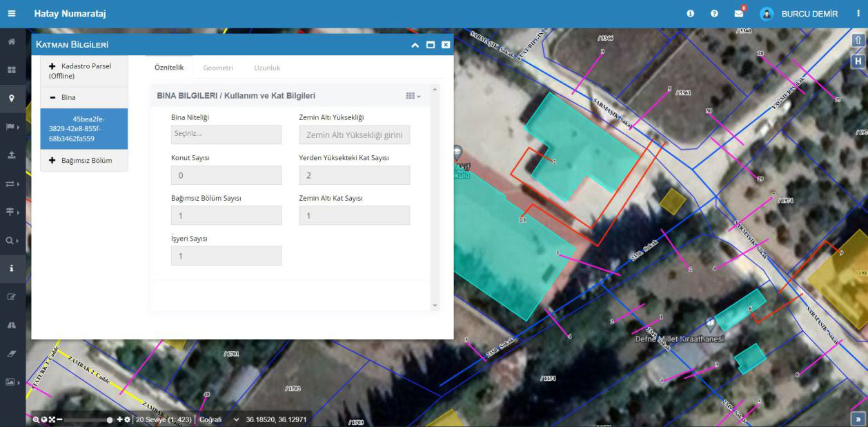Screen dimensions: 868x427
Task: Switch to the Uzunluk tab
Action: 267,68
